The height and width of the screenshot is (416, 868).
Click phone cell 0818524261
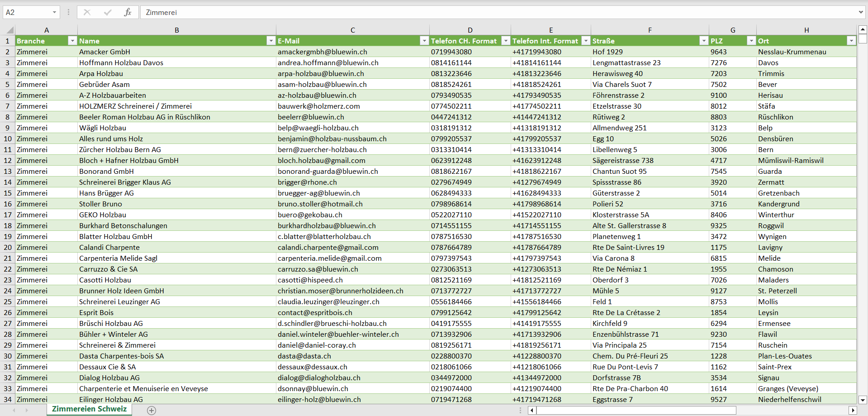(x=470, y=84)
